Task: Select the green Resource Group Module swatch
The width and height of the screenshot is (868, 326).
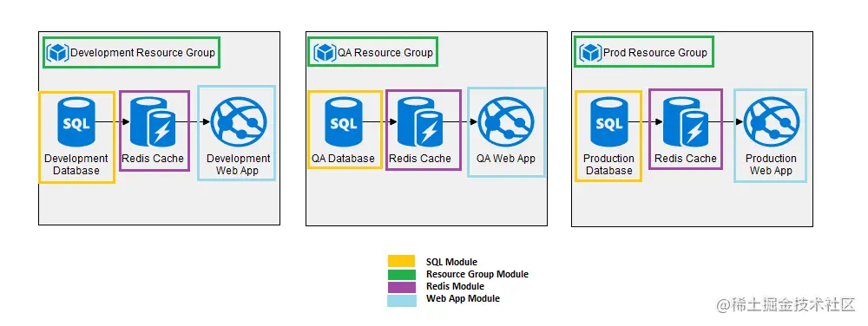Action: point(401,273)
